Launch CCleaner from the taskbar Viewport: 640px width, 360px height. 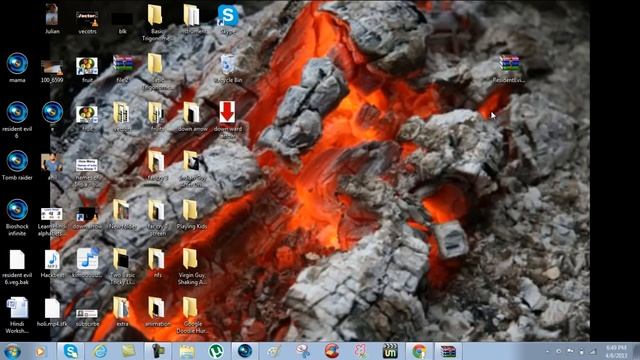[332, 351]
